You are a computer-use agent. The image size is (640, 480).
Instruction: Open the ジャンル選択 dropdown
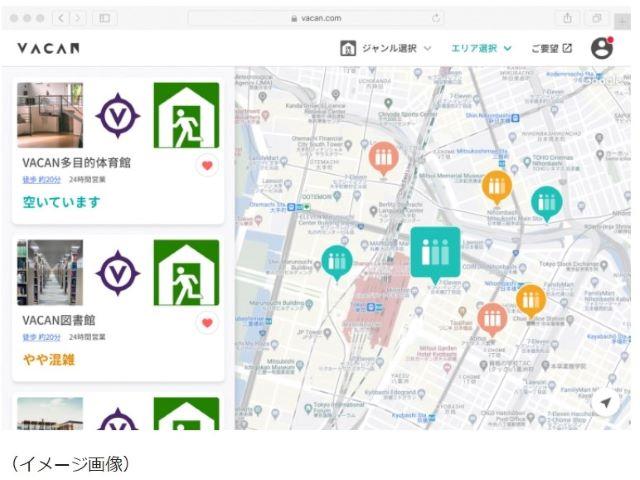click(x=386, y=48)
